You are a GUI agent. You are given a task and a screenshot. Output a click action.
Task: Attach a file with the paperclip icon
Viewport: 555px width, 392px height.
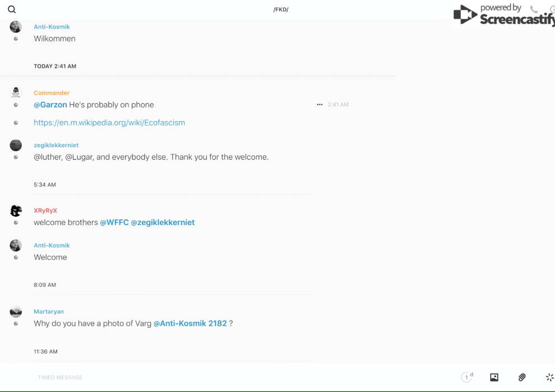522,377
